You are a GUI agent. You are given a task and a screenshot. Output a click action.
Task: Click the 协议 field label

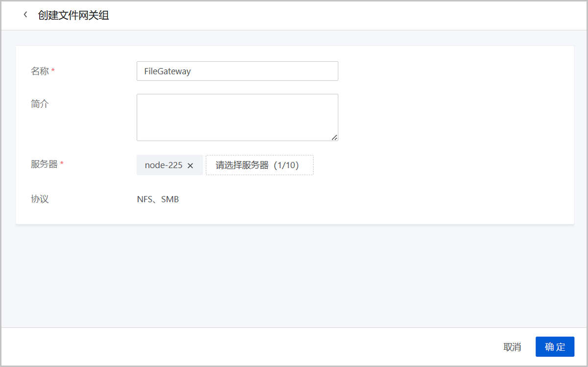click(x=40, y=199)
